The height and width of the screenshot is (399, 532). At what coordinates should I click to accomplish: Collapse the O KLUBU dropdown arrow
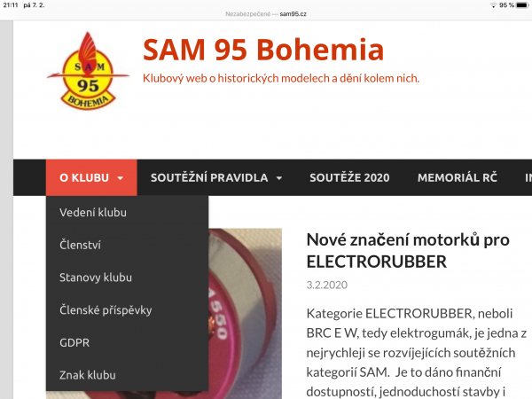click(x=120, y=178)
